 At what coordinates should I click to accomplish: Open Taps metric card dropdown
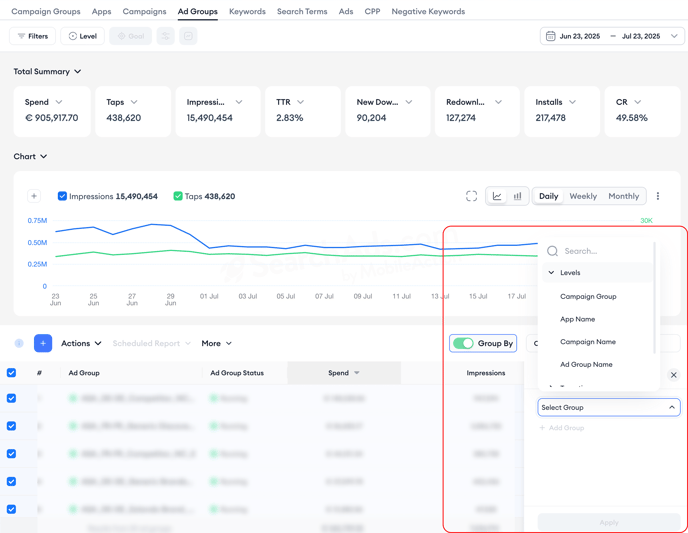134,102
